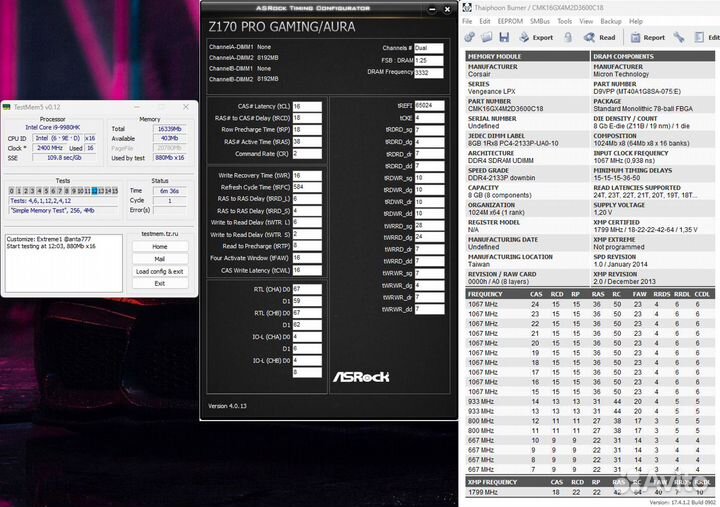Click the DRAM COMPONENTS column header in Thaiphoon
Viewport: 720px width, 507px height.
click(x=652, y=56)
